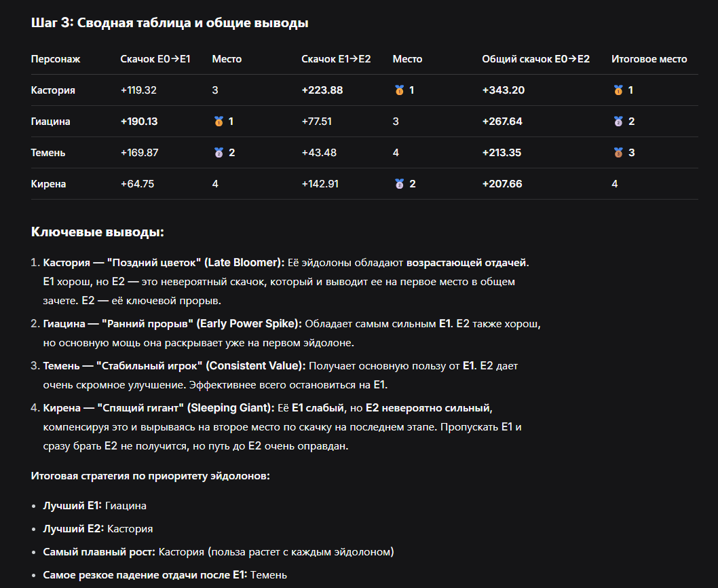The height and width of the screenshot is (588, 718).
Task: Click the Скачок E0→E1 column header
Action: point(155,59)
